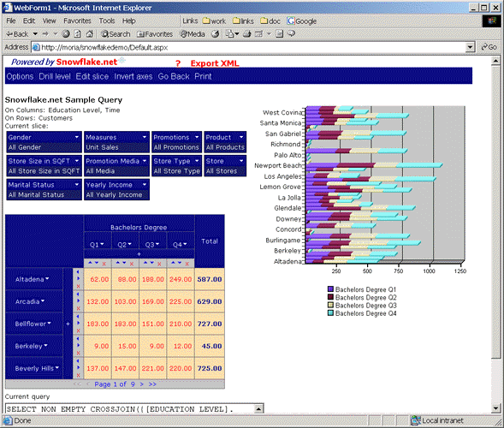
Task: Click the Bachelors Degree Q4 legend swatch
Action: coord(330,313)
